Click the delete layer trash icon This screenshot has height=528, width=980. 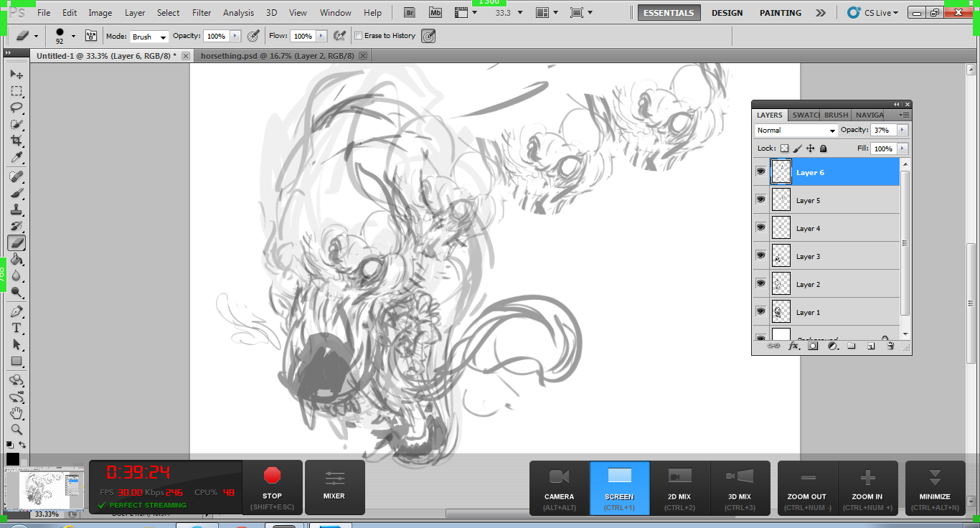[x=890, y=346]
